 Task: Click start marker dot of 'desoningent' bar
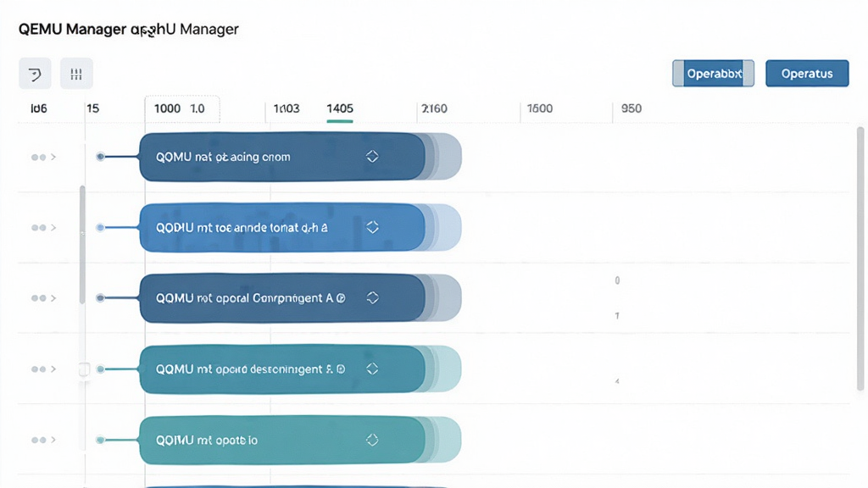pyautogui.click(x=100, y=369)
